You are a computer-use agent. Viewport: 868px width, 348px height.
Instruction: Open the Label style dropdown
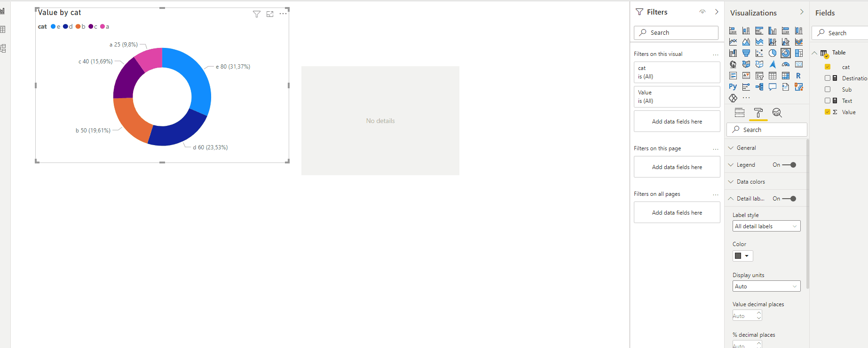coord(766,226)
